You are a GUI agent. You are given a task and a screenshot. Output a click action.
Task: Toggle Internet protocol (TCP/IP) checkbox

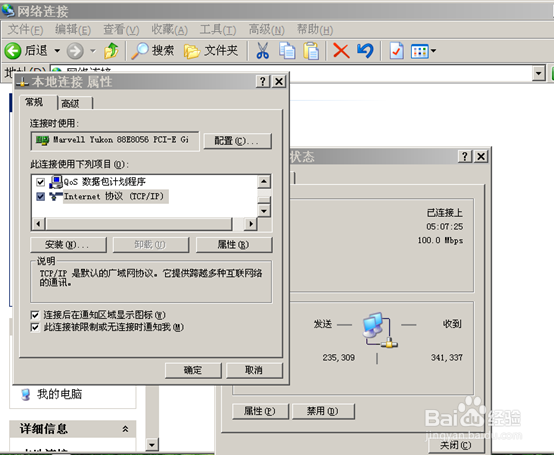pyautogui.click(x=41, y=196)
